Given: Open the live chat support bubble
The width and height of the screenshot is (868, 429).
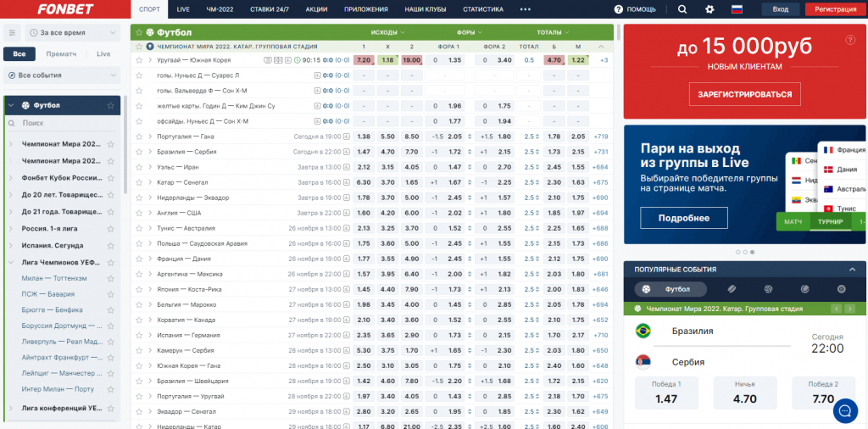Looking at the screenshot, I should (845, 410).
